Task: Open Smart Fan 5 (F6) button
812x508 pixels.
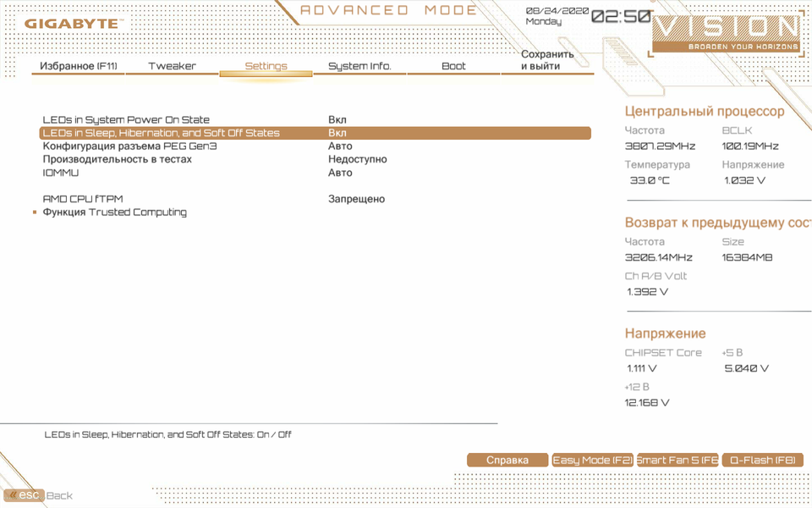Action: point(678,461)
